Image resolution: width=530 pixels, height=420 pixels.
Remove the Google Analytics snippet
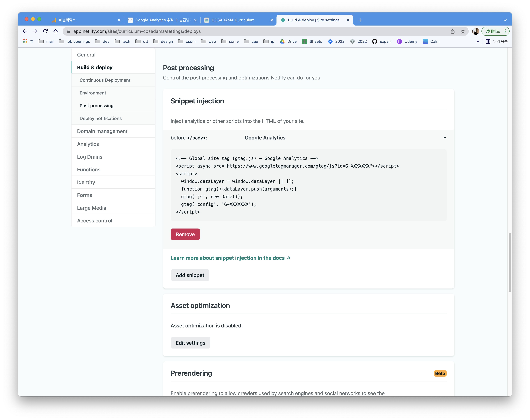tap(185, 234)
